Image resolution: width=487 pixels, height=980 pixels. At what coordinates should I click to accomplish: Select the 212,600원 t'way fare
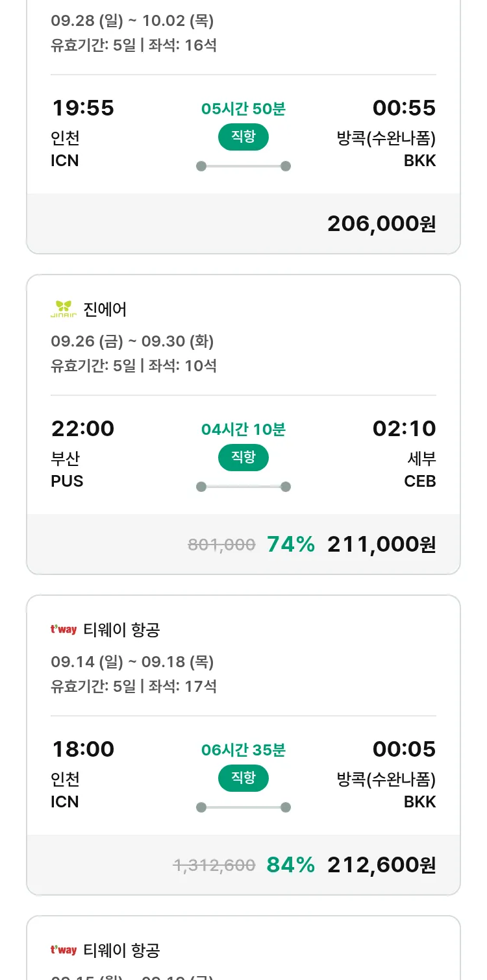[x=381, y=865]
